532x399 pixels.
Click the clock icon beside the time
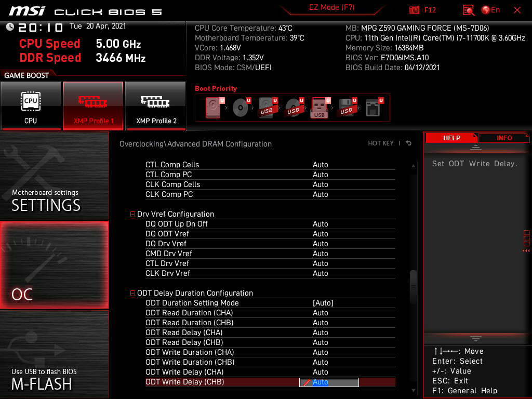[x=10, y=27]
